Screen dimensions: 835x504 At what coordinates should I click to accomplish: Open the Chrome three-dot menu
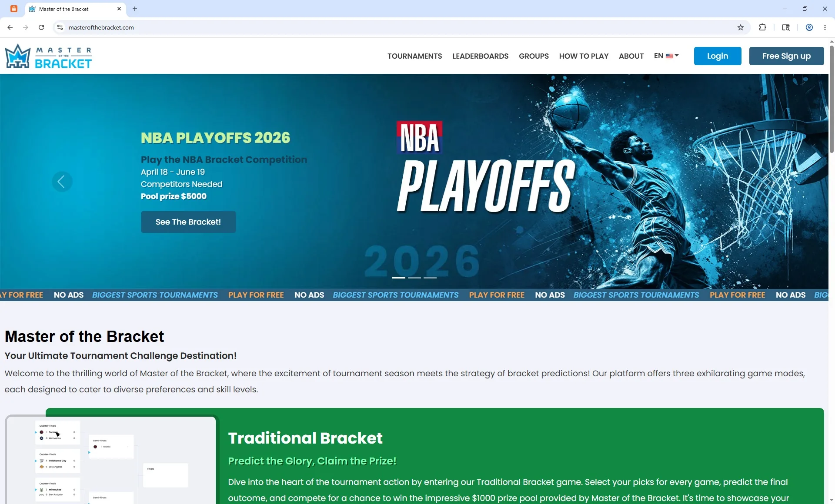[825, 27]
